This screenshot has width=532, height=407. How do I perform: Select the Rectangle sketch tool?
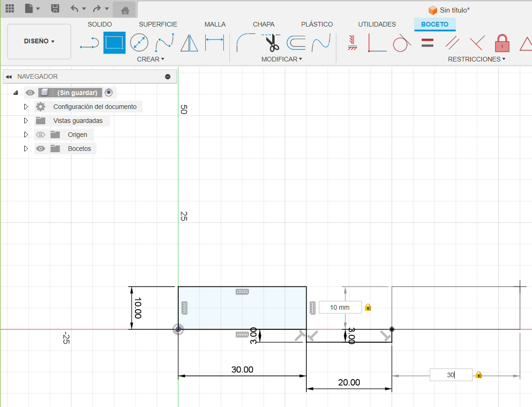(114, 43)
